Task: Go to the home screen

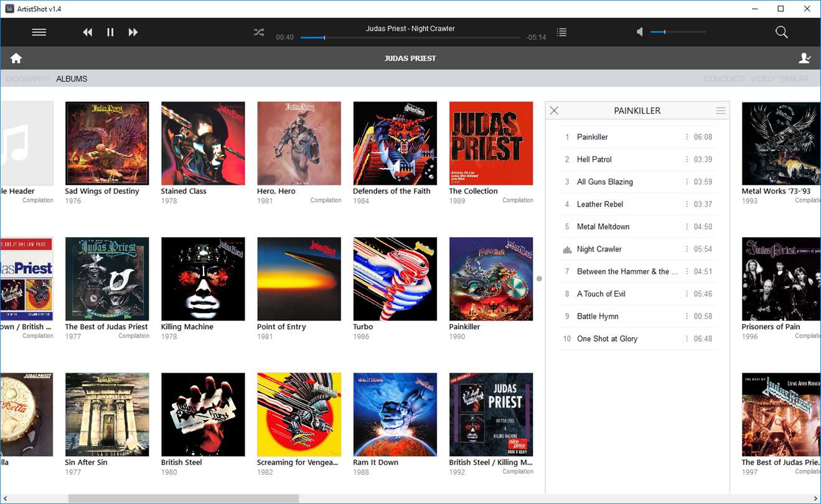Action: coord(16,58)
